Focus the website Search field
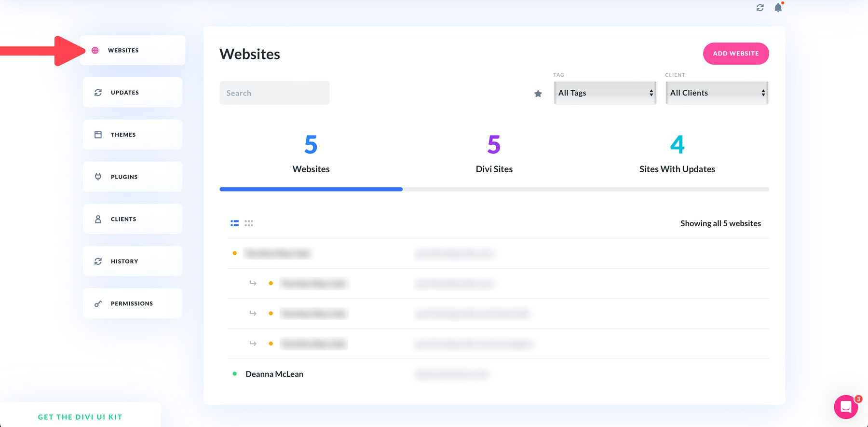Screen dimensions: 868x427 (x=274, y=93)
